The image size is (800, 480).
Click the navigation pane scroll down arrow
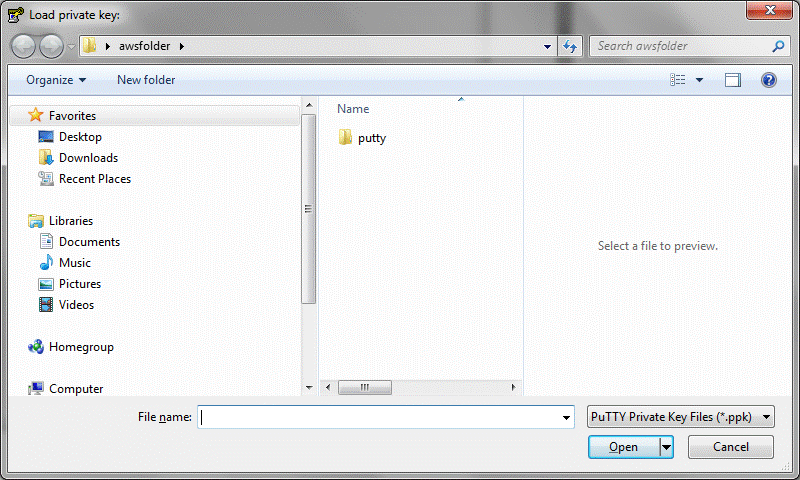309,388
